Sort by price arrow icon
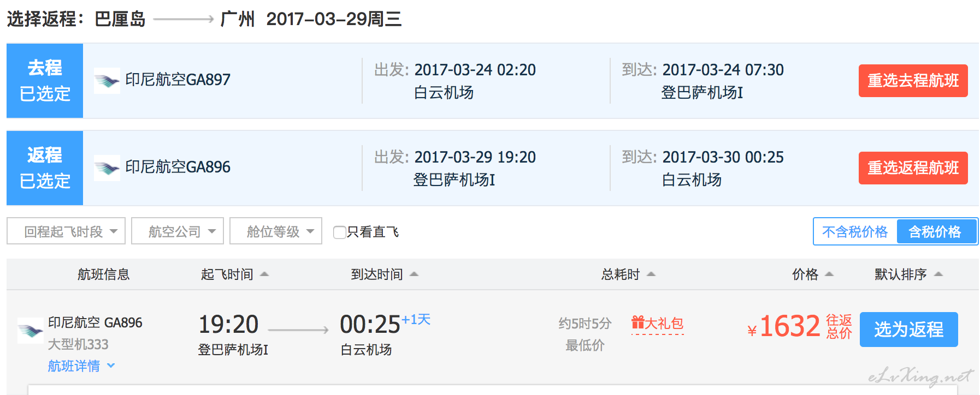The width and height of the screenshot is (980, 395). (x=829, y=274)
